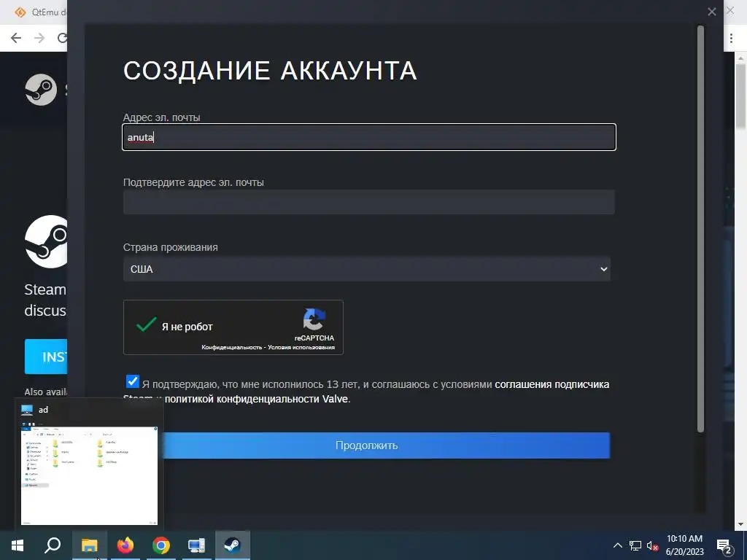The width and height of the screenshot is (747, 560).
Task: Open the clock showing 10:10 AM
Action: click(x=684, y=545)
